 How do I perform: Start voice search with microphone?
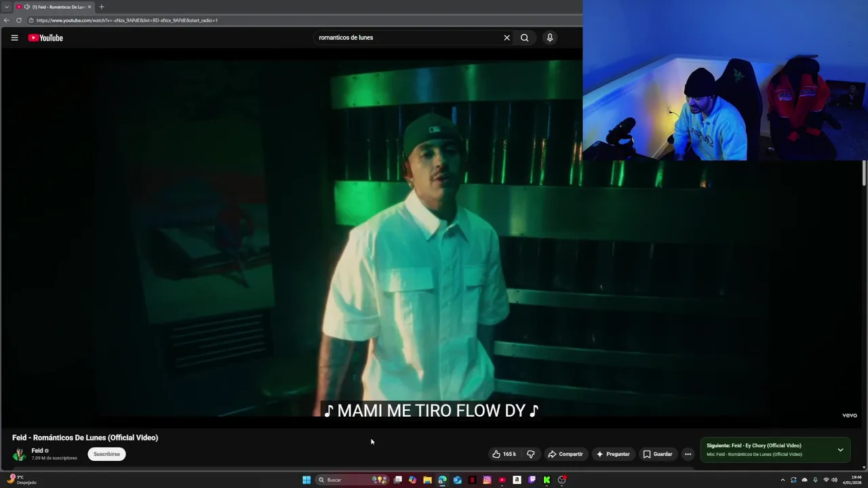coord(550,38)
